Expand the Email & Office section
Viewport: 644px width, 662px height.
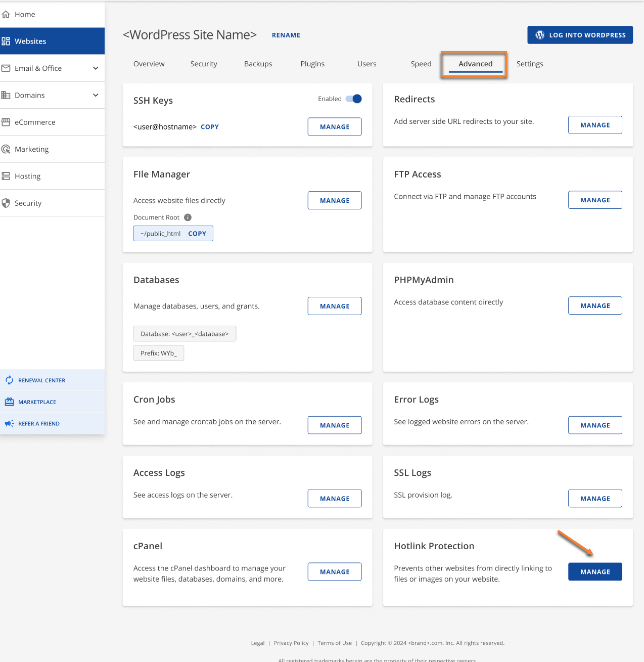(96, 68)
